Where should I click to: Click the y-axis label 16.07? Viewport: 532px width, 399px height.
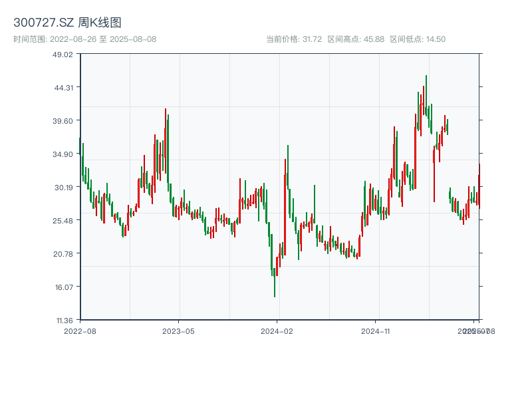[x=64, y=287]
